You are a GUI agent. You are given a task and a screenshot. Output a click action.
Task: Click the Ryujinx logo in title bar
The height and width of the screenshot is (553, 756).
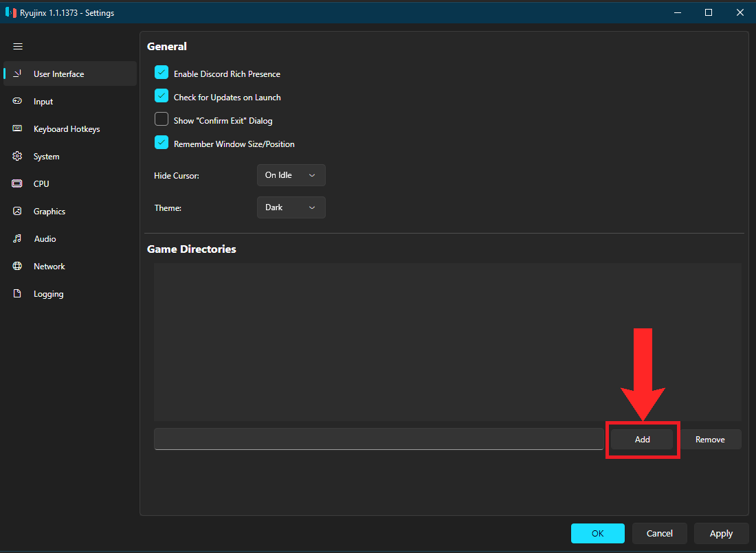click(x=10, y=12)
